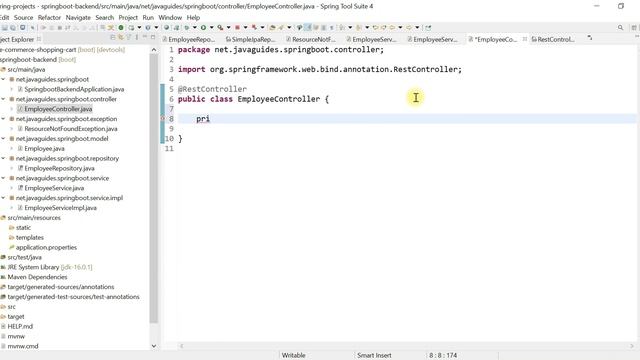This screenshot has width=640, height=360.
Task: Click the red Stop application icon
Action: 237,27
